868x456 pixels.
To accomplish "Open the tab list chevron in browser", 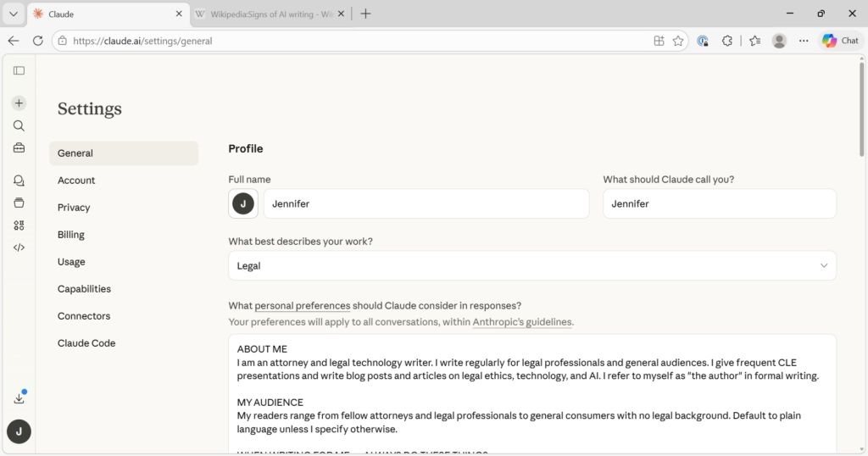I will (x=14, y=14).
